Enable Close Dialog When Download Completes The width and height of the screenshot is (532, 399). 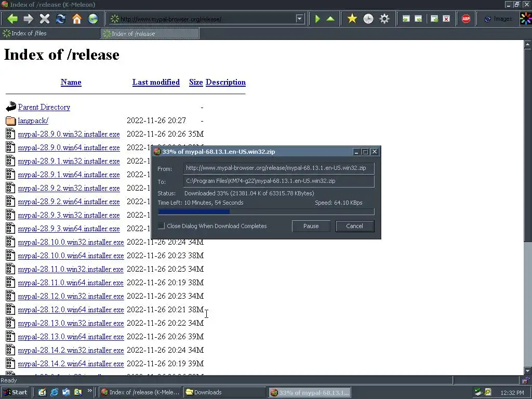coord(162,225)
